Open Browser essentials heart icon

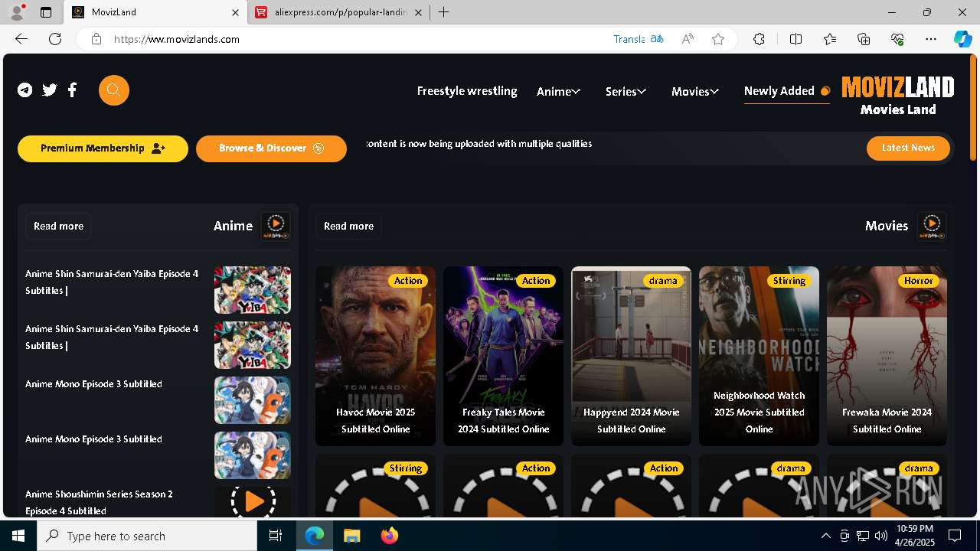tap(897, 39)
